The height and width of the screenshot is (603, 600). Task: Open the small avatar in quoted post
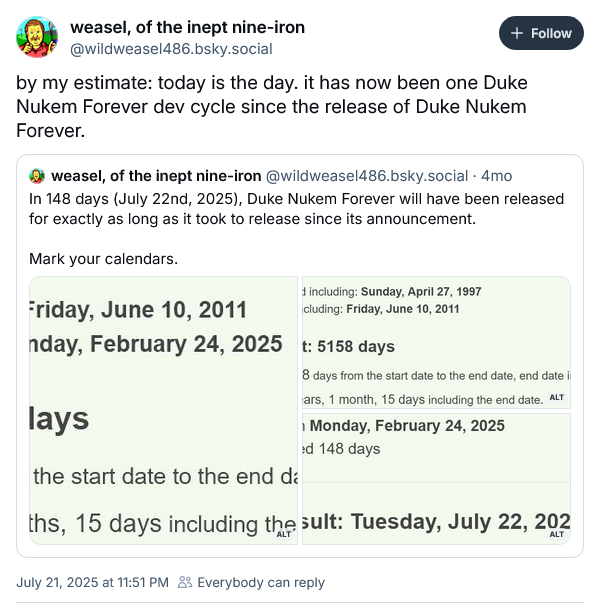coord(37,176)
